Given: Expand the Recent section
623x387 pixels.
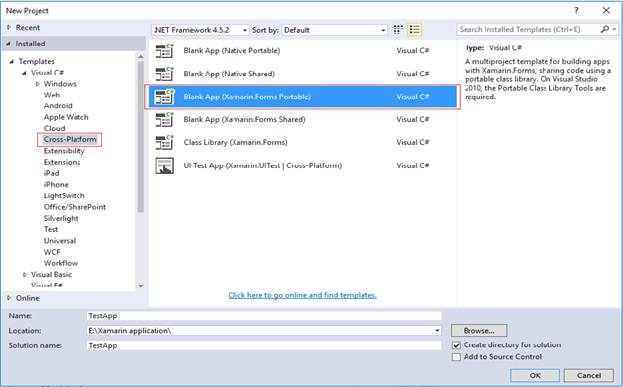Looking at the screenshot, I should (x=9, y=27).
